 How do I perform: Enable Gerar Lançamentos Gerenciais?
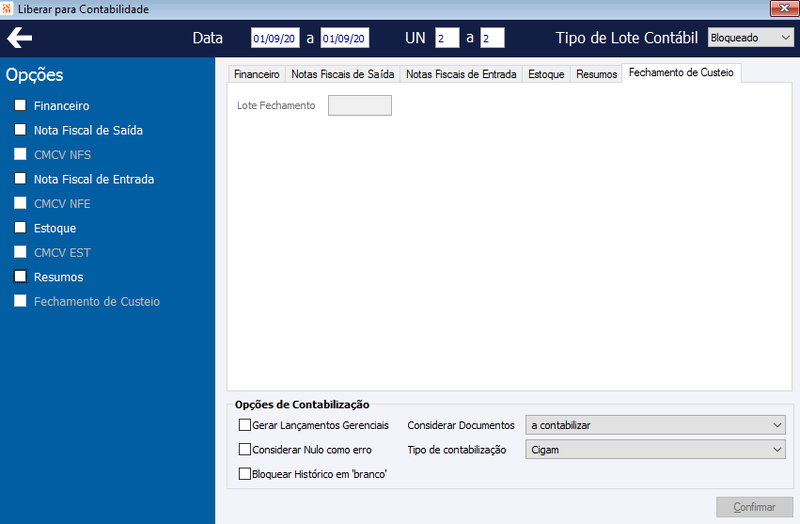pos(245,425)
